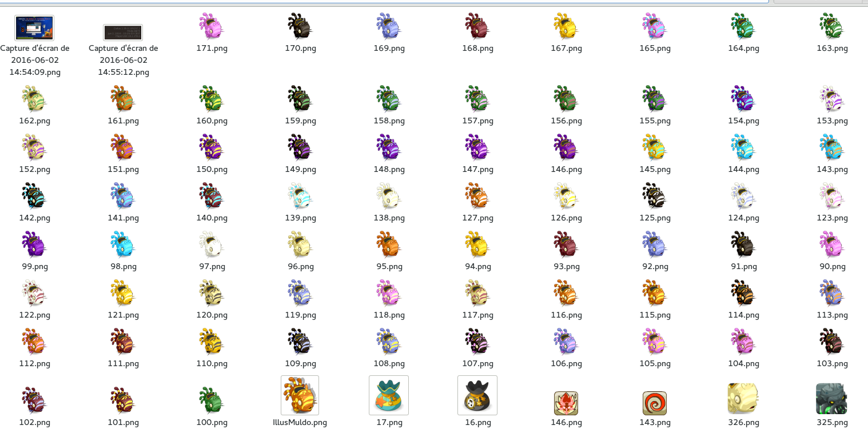
Task: Click the file name label '165.png'
Action: (x=655, y=48)
